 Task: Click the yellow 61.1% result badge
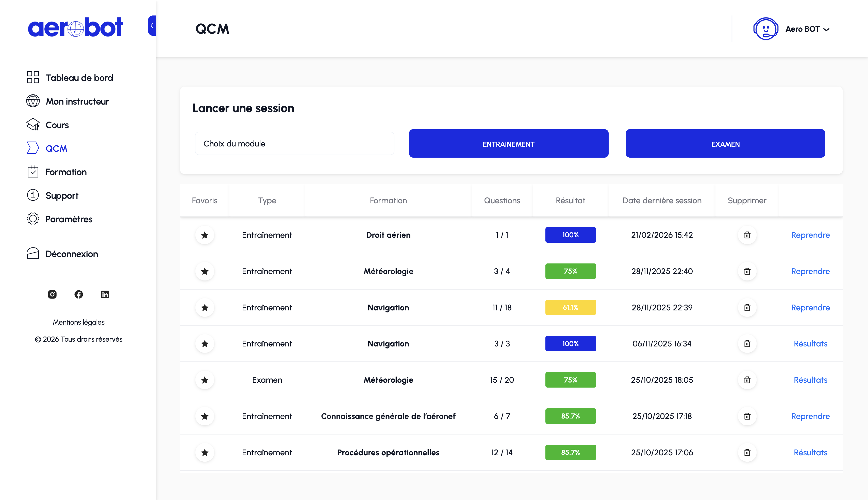point(570,308)
